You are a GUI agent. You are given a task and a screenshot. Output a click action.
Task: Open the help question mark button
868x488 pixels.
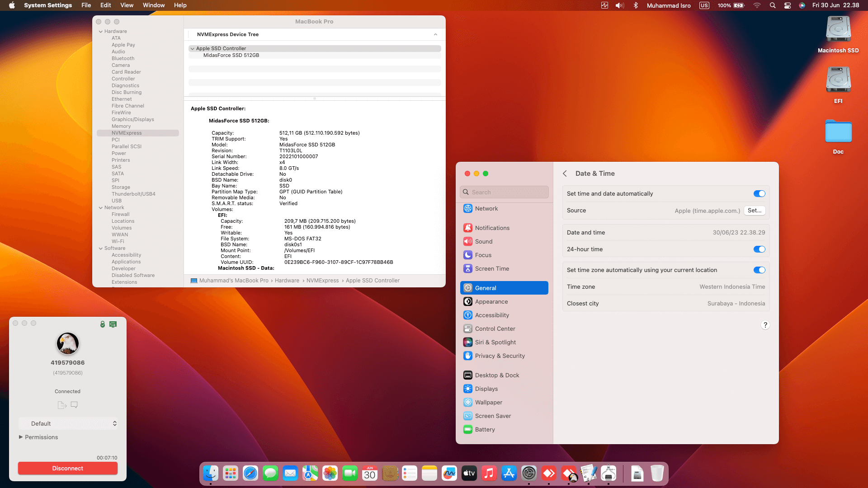tap(765, 325)
